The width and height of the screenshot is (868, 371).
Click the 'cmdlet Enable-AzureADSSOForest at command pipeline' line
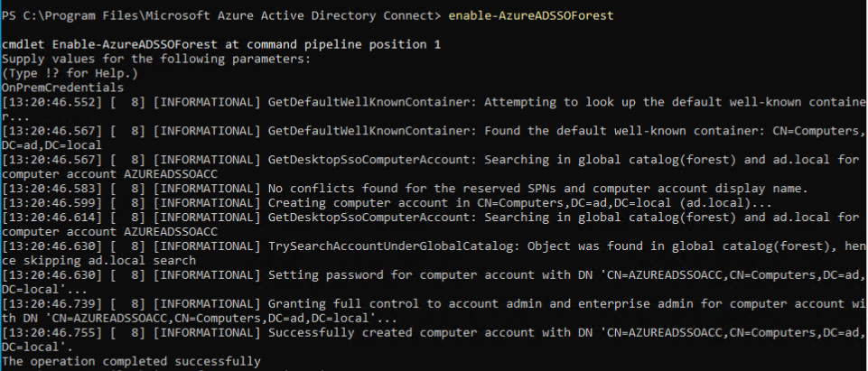(222, 44)
